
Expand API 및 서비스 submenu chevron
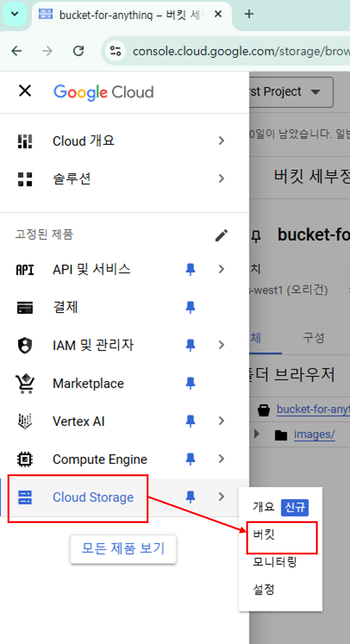coord(221,269)
